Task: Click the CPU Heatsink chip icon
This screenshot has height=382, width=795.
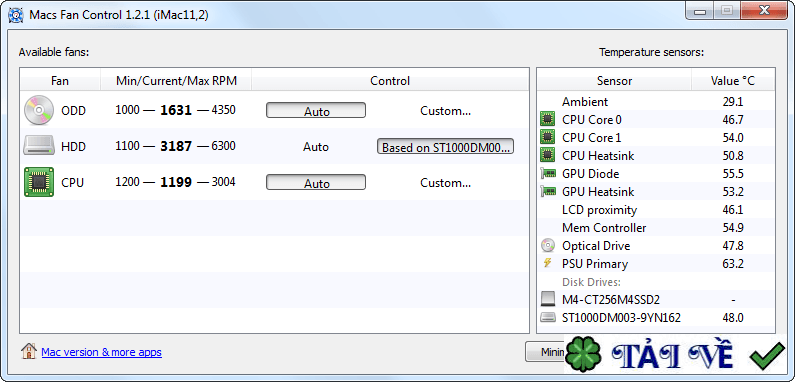Action: [548, 155]
